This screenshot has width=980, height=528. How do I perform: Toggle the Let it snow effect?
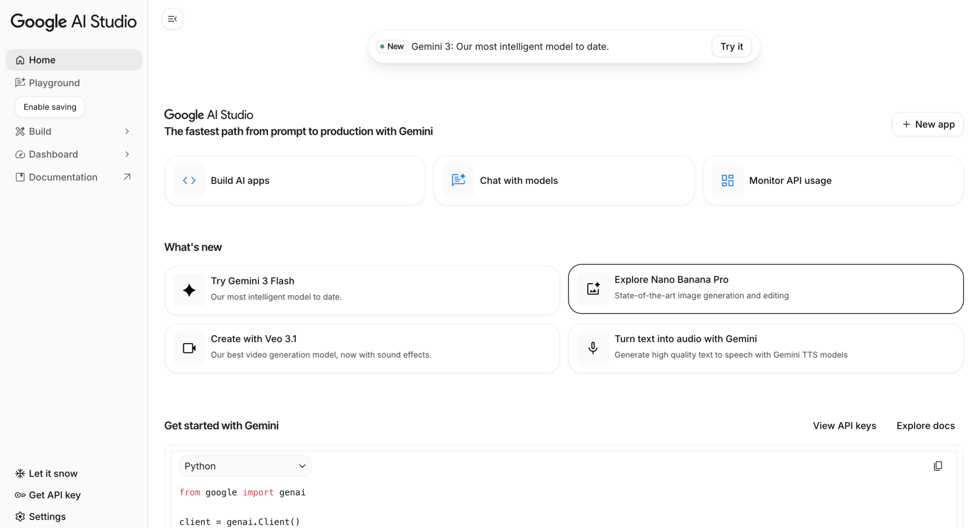click(45, 473)
